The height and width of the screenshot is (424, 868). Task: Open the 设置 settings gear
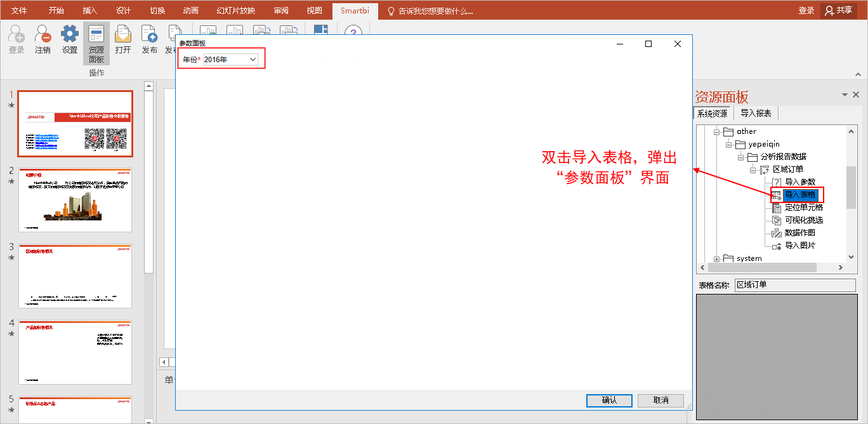70,39
